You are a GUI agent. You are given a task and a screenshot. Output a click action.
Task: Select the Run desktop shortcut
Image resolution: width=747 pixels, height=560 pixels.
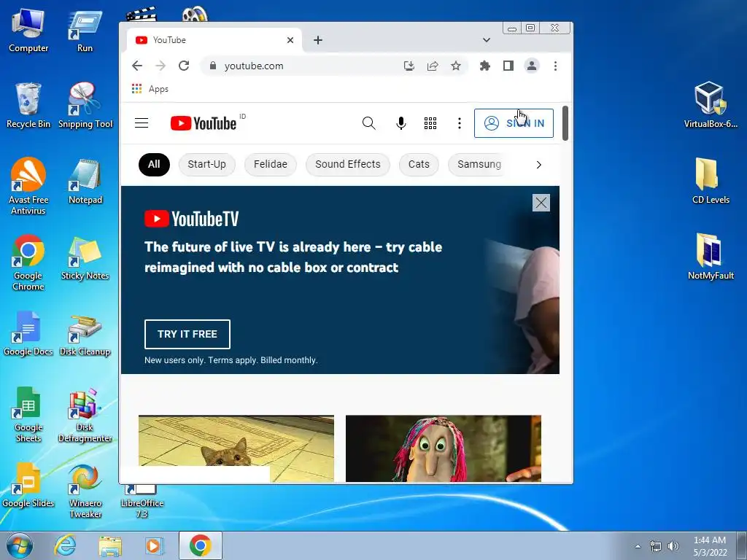(x=85, y=31)
